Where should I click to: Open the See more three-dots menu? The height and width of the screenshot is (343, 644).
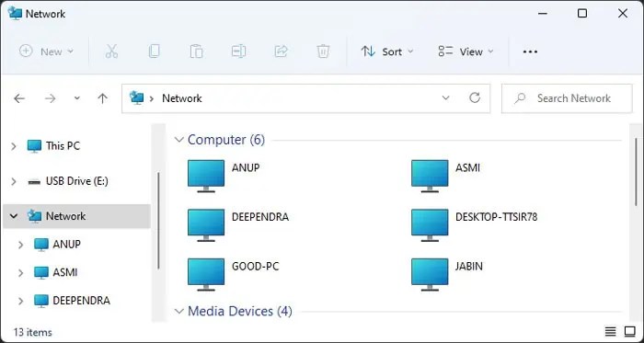click(x=530, y=51)
